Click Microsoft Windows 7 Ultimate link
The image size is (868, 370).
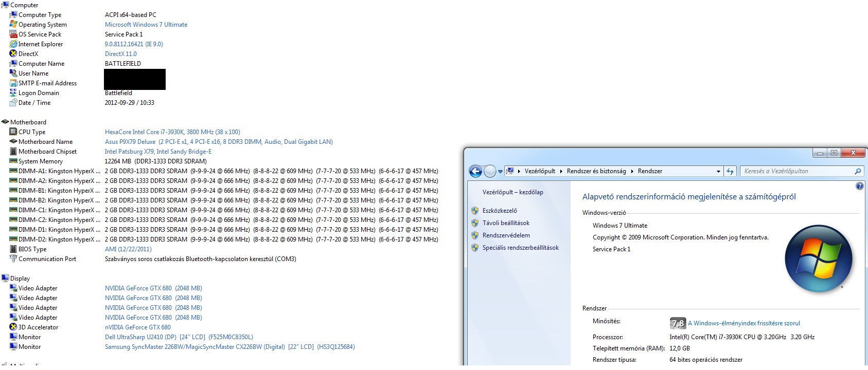pyautogui.click(x=146, y=25)
